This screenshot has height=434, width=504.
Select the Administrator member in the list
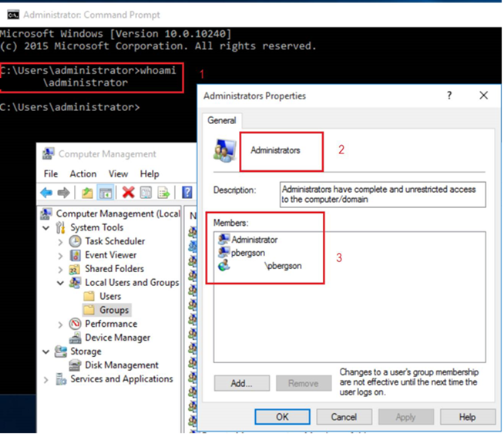[247, 240]
